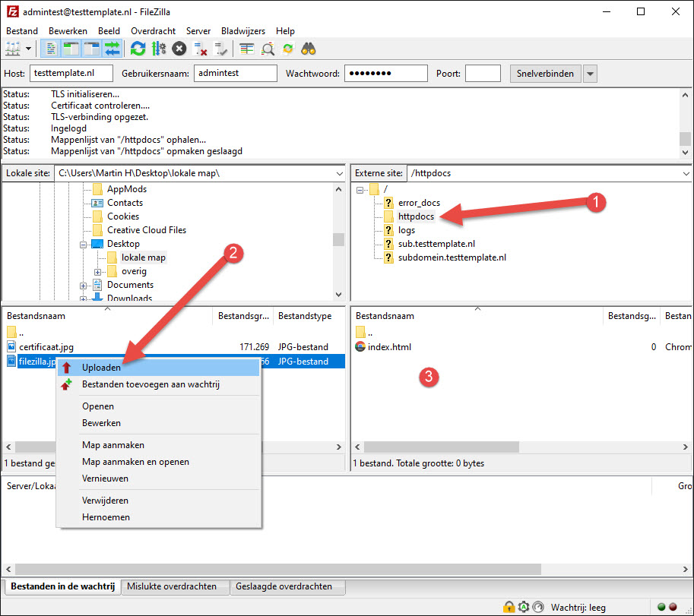Click the add-to-queue icon in context menu
This screenshot has width=694, height=616.
coord(66,384)
